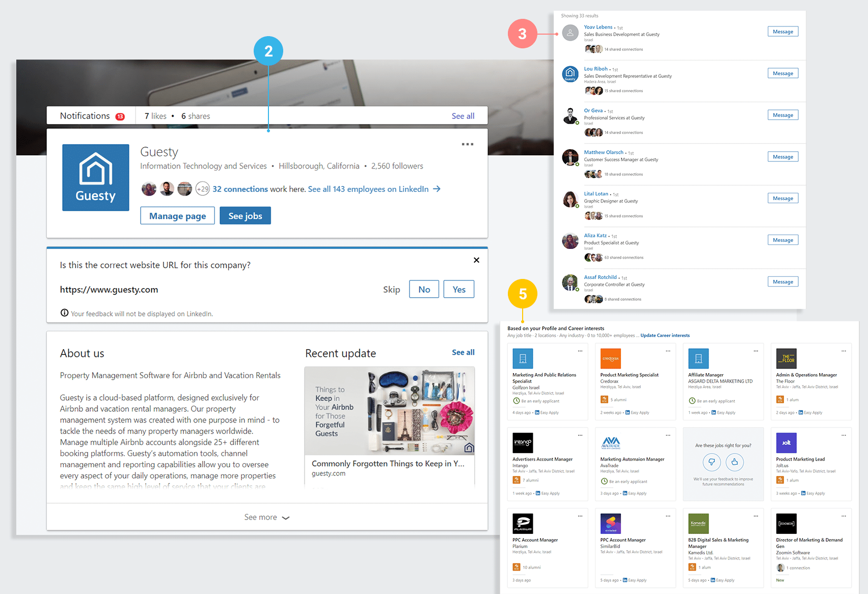Viewport: 868px width, 594px height.
Task: Open Aliza Katz name link
Action: [x=595, y=236]
